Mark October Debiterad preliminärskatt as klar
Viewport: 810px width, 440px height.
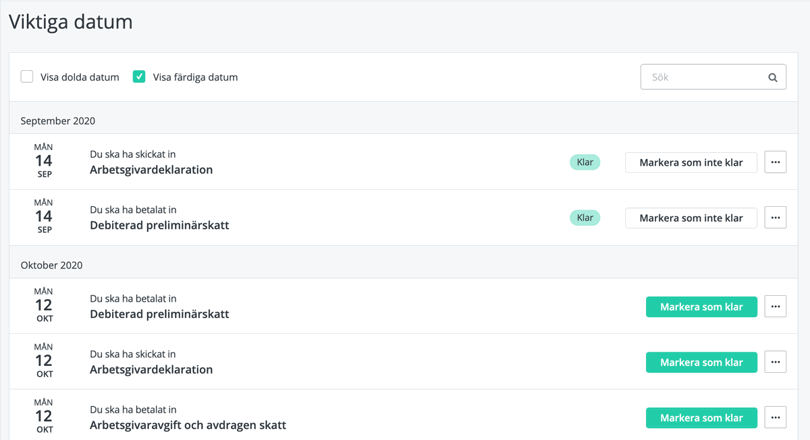point(701,307)
